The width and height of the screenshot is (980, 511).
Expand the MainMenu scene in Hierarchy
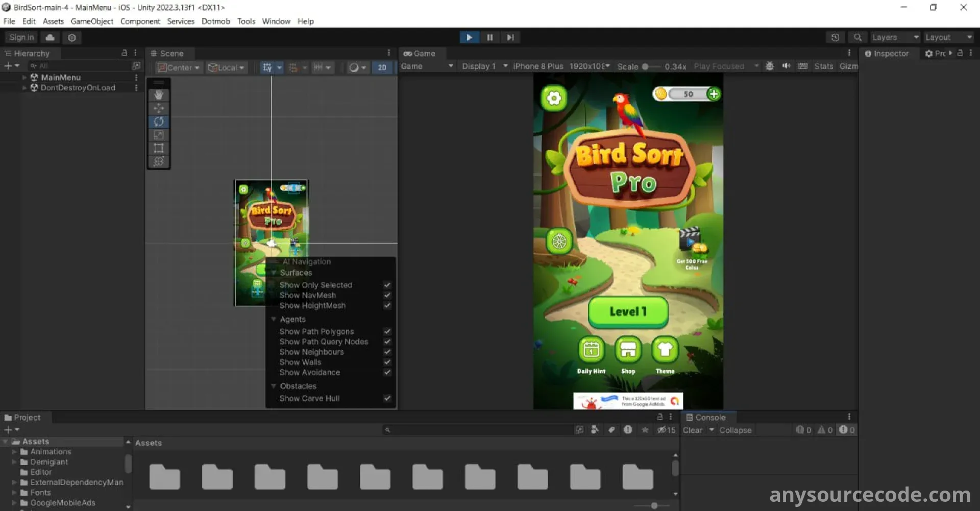pos(24,78)
